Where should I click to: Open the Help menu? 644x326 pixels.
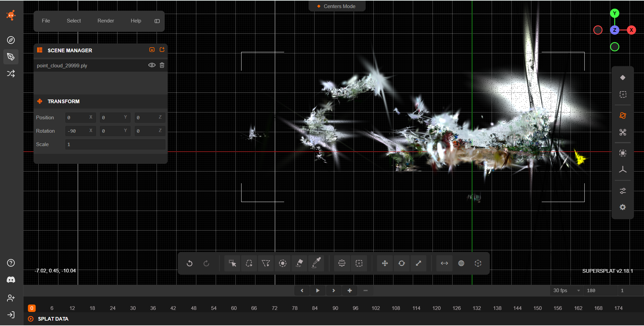(x=136, y=21)
